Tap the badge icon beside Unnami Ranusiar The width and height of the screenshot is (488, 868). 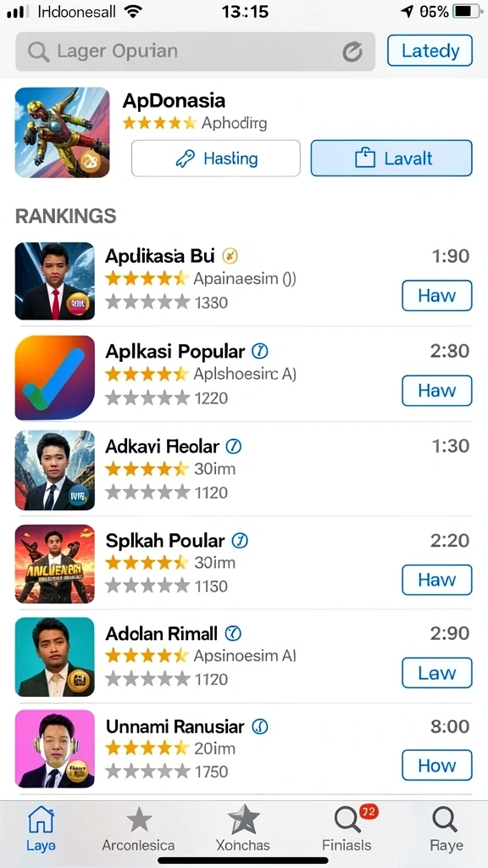[260, 726]
